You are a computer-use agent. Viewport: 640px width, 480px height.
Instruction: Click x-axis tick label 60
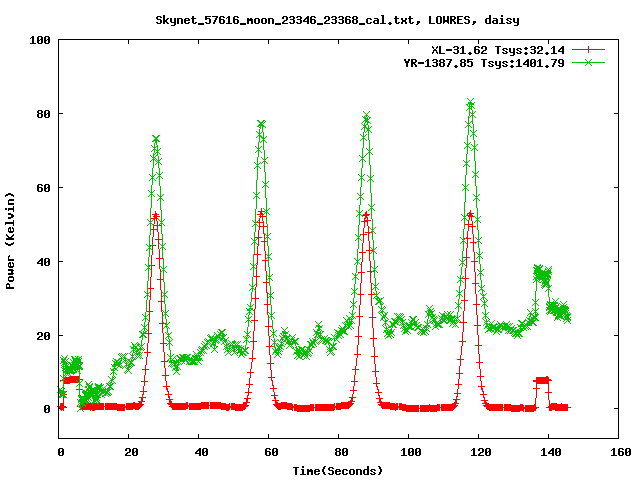click(x=271, y=452)
